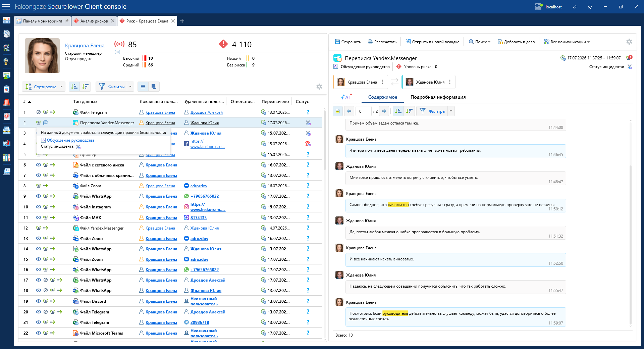Screen dimensions: 644x349
Task: Click the incident status icon in row 3
Action: coord(308,133)
